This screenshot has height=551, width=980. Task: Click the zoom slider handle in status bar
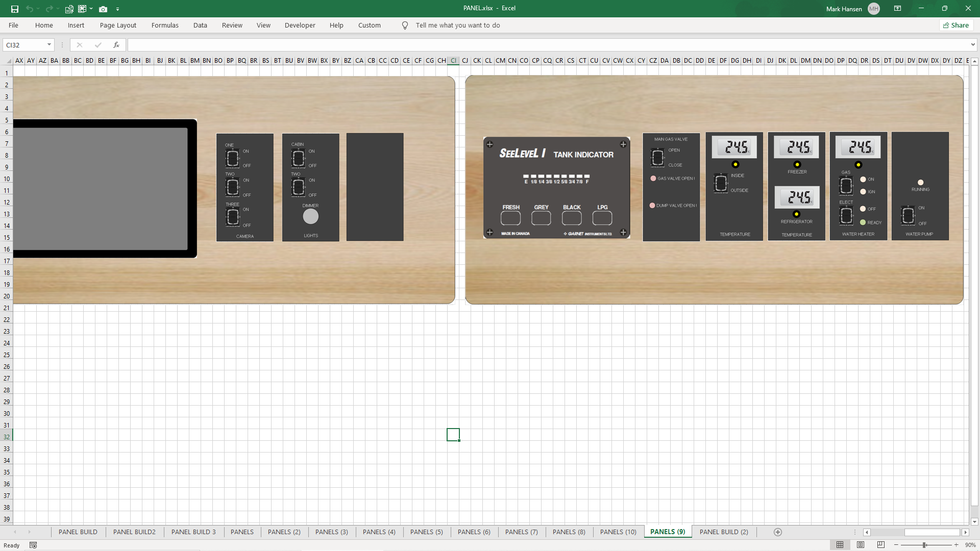point(924,545)
